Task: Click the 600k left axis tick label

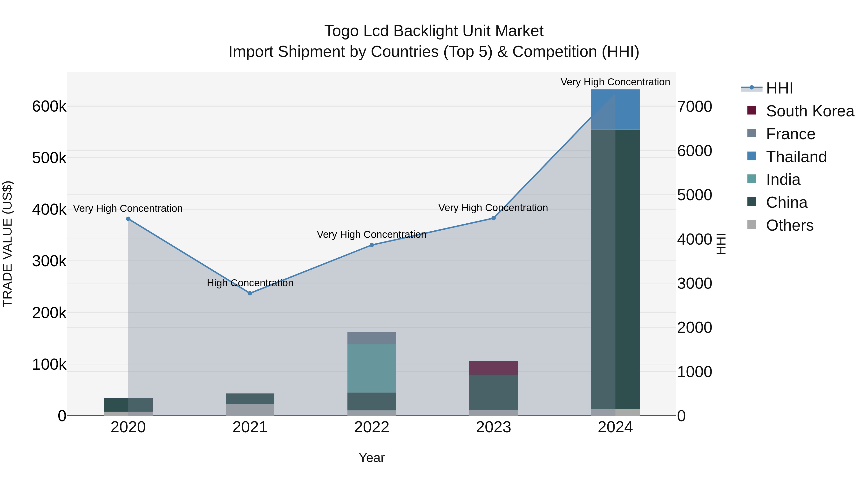Action: point(49,107)
